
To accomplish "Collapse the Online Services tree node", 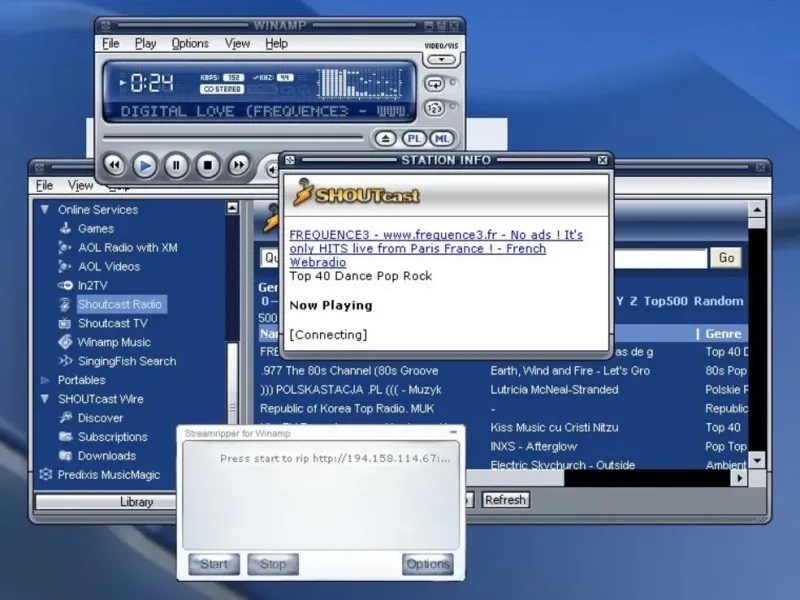I will [x=45, y=210].
